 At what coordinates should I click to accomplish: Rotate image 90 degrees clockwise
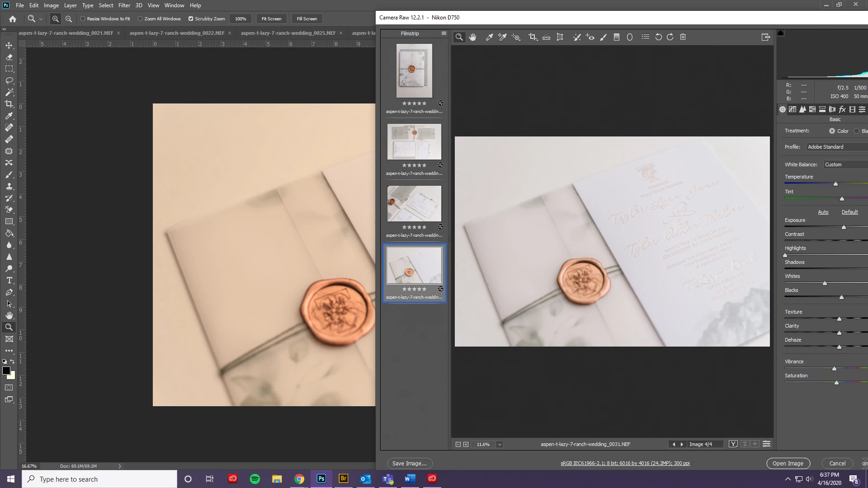[x=670, y=37]
